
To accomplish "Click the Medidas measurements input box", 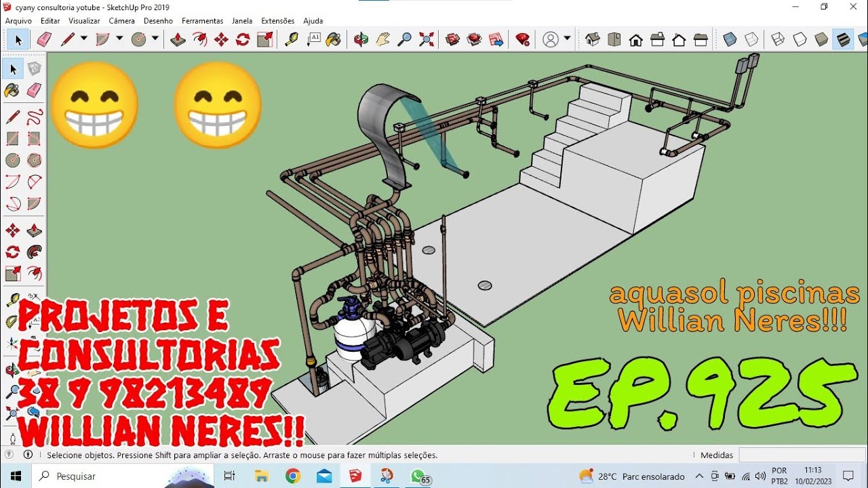I will (802, 455).
